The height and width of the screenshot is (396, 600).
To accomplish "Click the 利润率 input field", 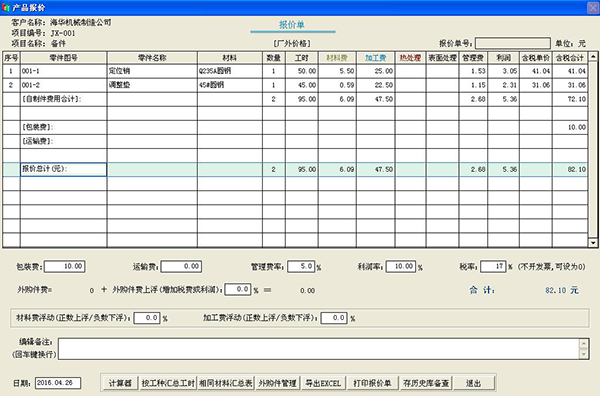I will (x=401, y=266).
